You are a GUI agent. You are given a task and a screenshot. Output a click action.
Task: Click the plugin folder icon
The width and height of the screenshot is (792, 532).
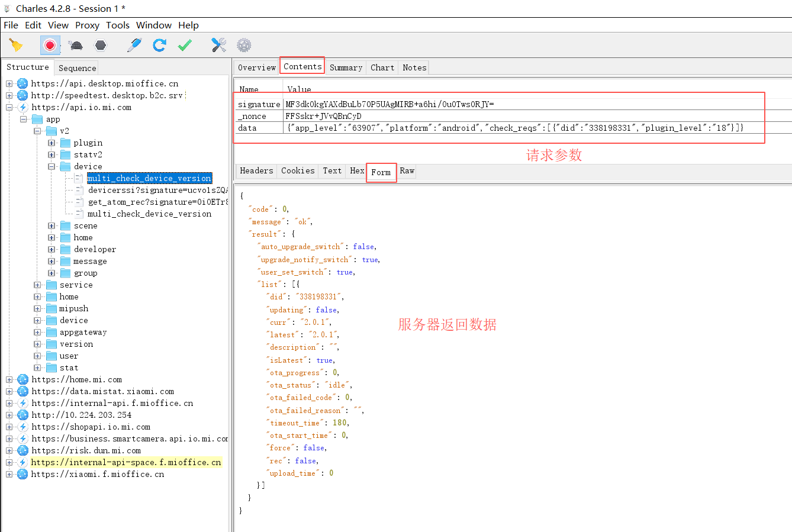tap(66, 143)
